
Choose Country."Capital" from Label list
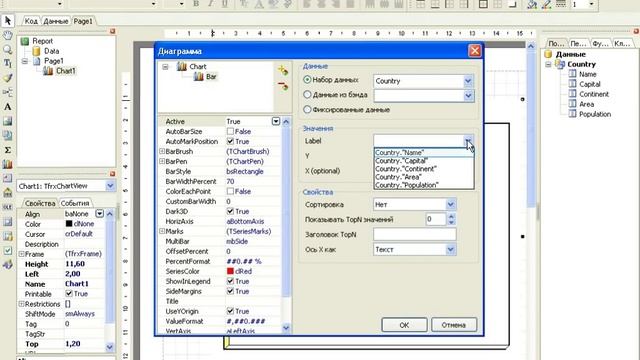(x=424, y=161)
